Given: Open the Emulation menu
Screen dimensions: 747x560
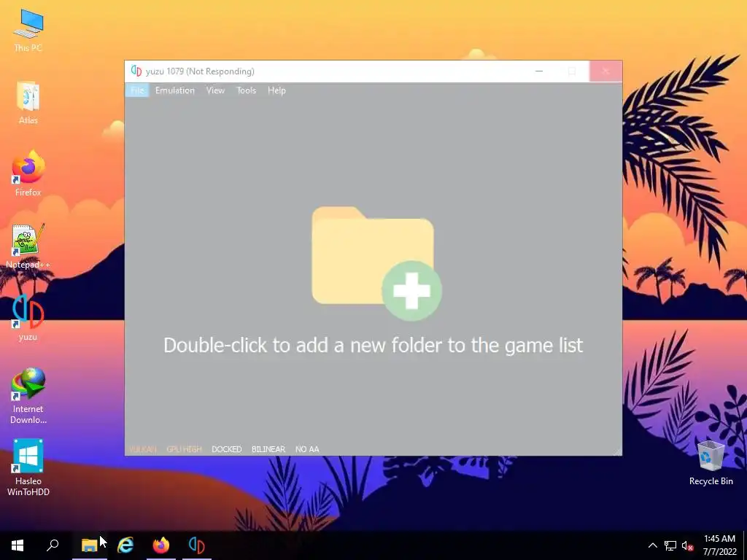Looking at the screenshot, I should pyautogui.click(x=175, y=90).
